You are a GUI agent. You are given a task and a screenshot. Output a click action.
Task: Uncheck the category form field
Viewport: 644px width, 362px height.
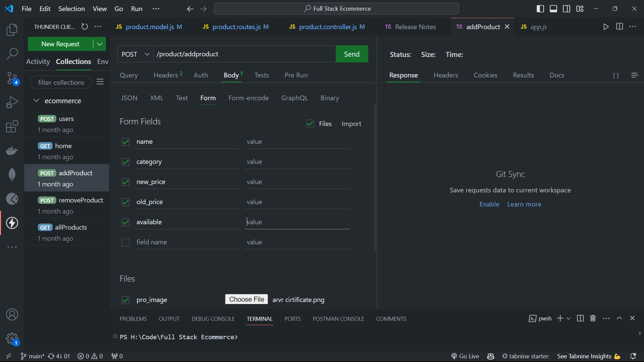[x=125, y=162]
